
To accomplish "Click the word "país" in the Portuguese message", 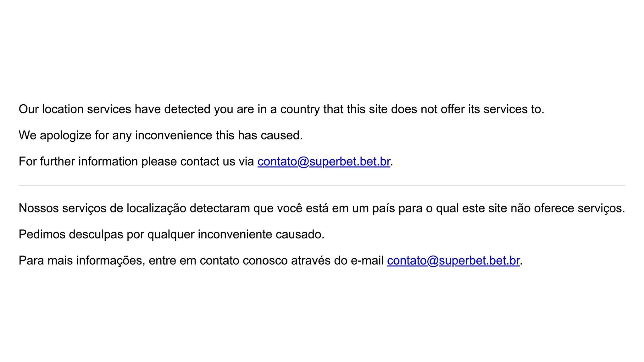I will pyautogui.click(x=384, y=208).
